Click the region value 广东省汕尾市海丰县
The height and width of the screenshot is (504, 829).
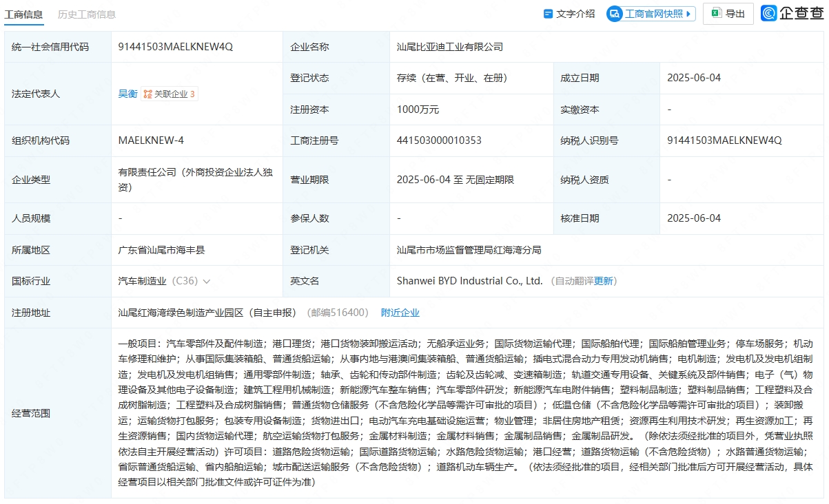(162, 250)
